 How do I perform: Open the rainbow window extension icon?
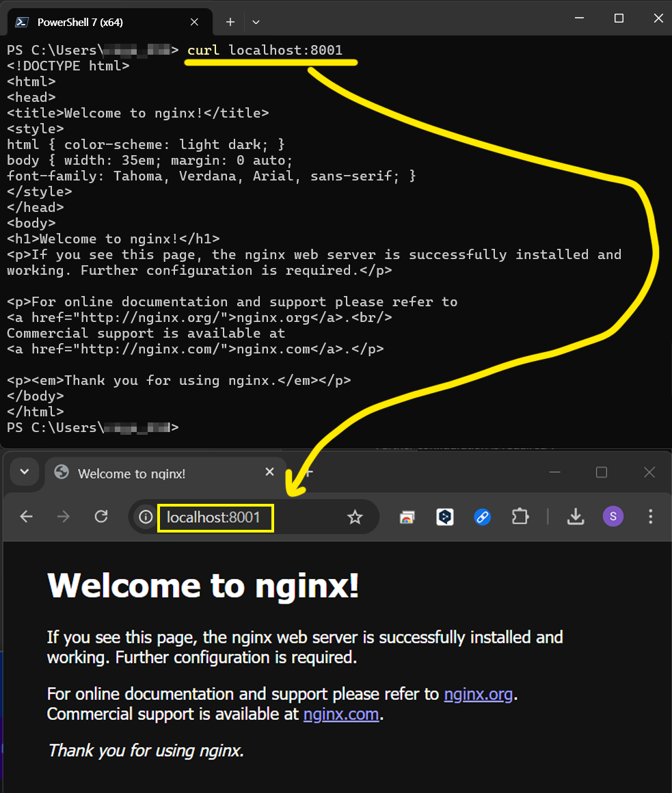pyautogui.click(x=407, y=517)
